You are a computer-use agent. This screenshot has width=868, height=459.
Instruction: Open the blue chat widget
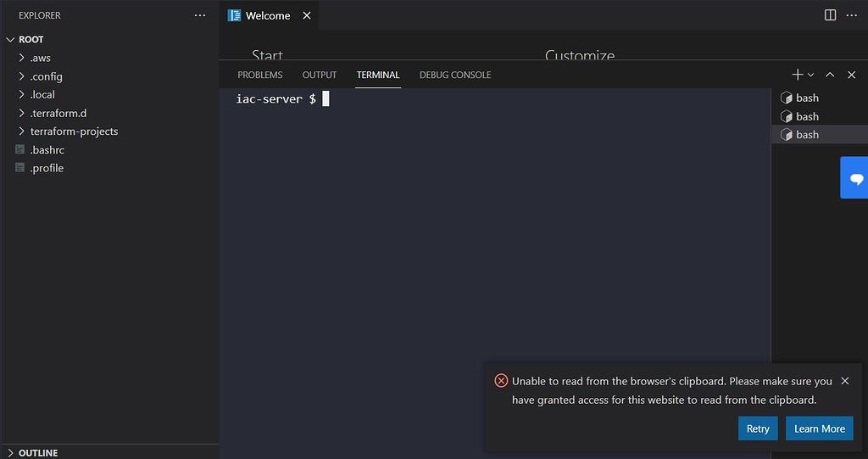[x=856, y=178]
